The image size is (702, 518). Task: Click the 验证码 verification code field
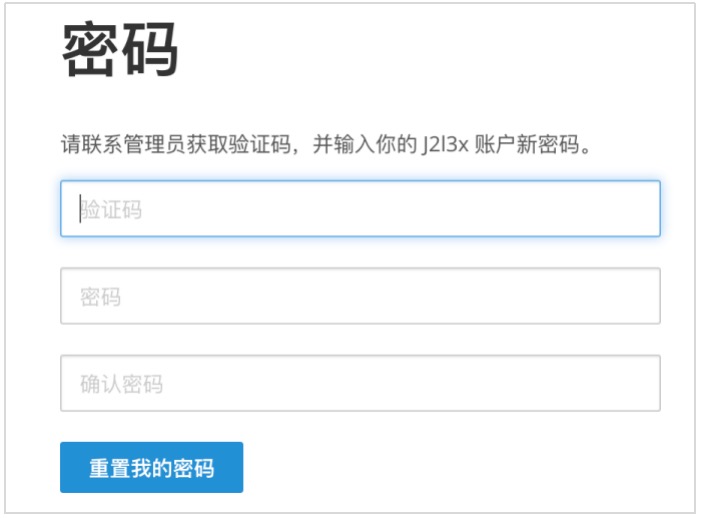tap(360, 208)
